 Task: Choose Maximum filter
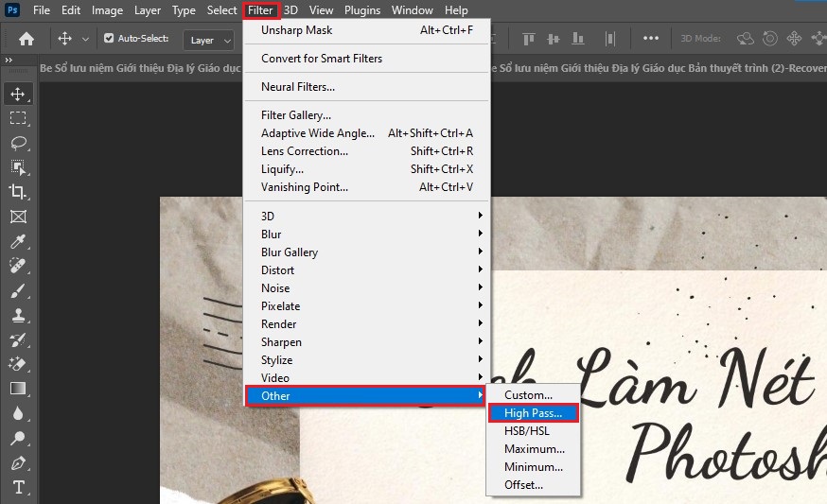[x=534, y=448]
